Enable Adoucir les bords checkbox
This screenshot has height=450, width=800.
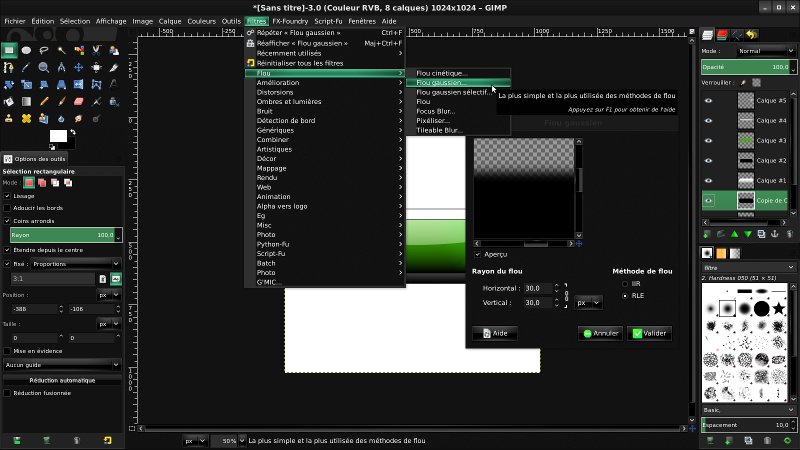(7, 208)
